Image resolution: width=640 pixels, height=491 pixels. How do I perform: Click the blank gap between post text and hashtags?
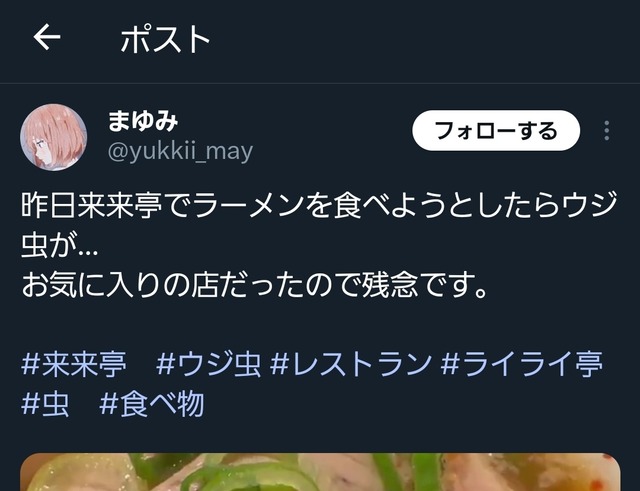point(320,324)
